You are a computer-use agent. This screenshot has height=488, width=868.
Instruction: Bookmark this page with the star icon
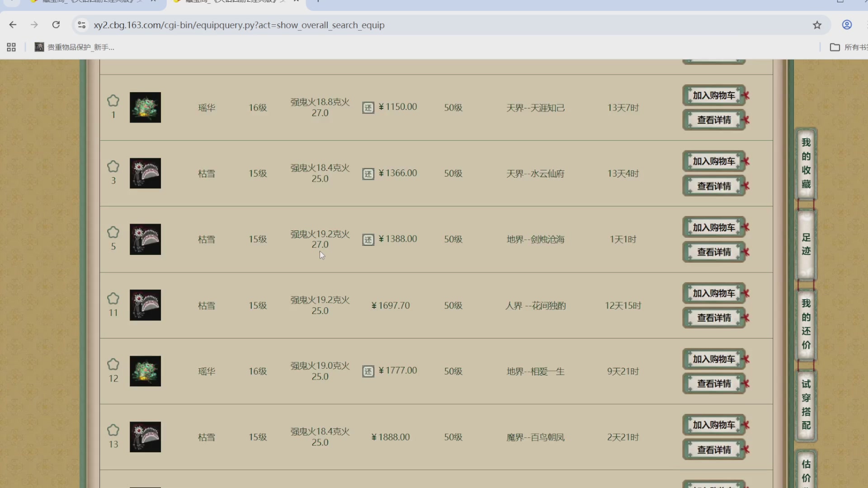(817, 25)
